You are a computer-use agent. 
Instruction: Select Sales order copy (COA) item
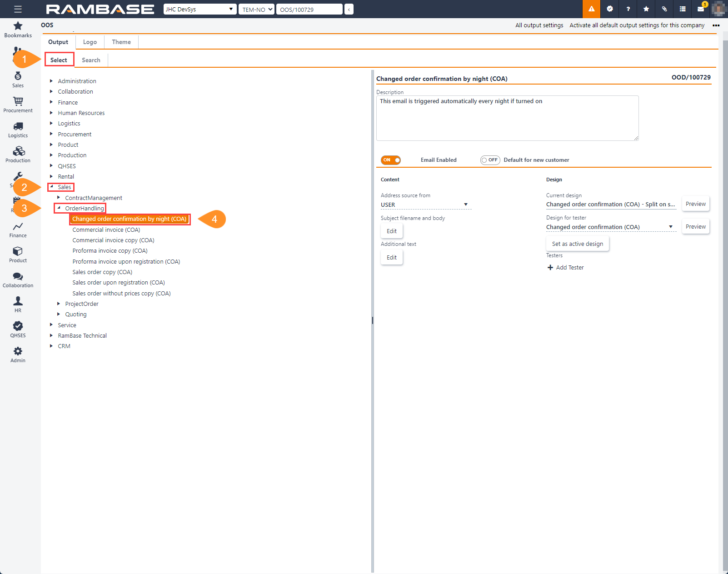tap(102, 272)
